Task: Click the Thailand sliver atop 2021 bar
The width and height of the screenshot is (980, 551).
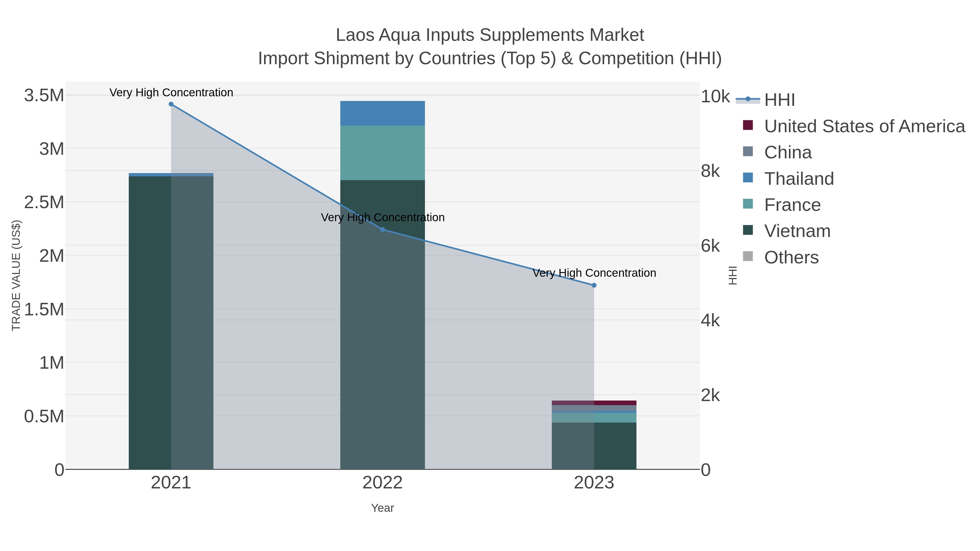Action: tap(171, 174)
